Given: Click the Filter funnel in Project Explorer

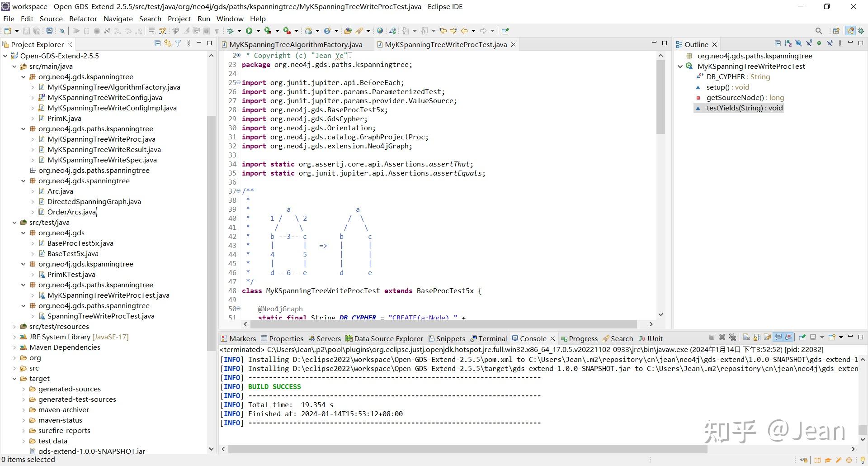Looking at the screenshot, I should [178, 43].
